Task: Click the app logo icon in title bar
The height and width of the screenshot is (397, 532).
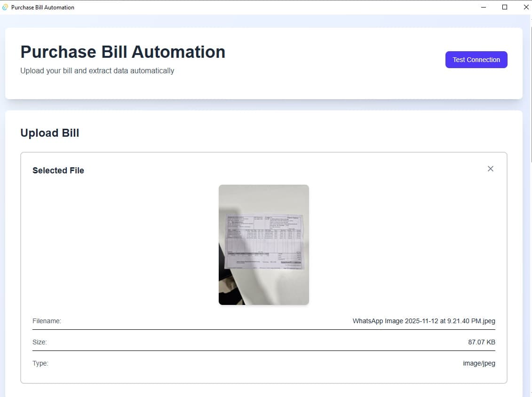Action: [x=5, y=7]
